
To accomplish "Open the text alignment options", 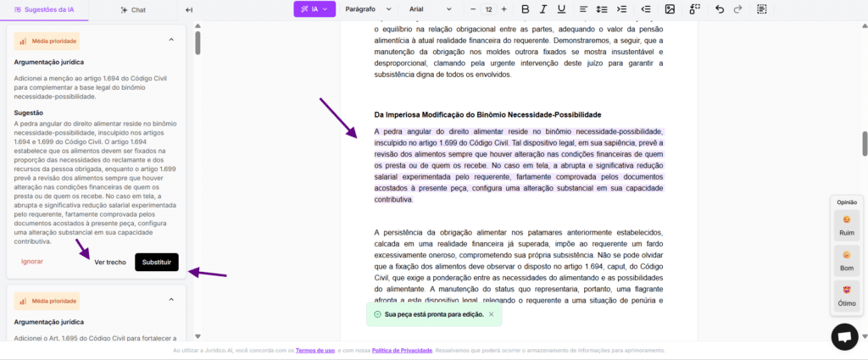I will 582,9.
